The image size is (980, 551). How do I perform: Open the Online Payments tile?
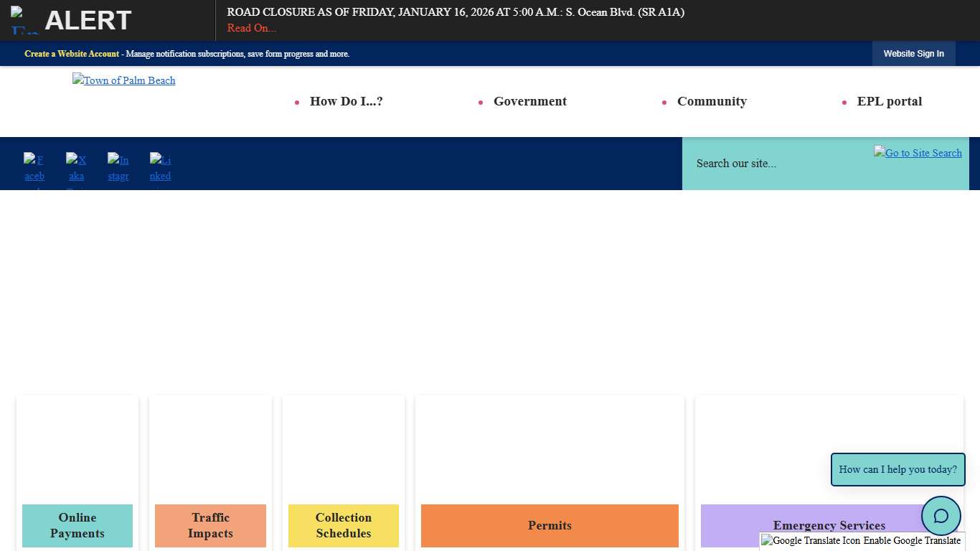[x=77, y=525]
